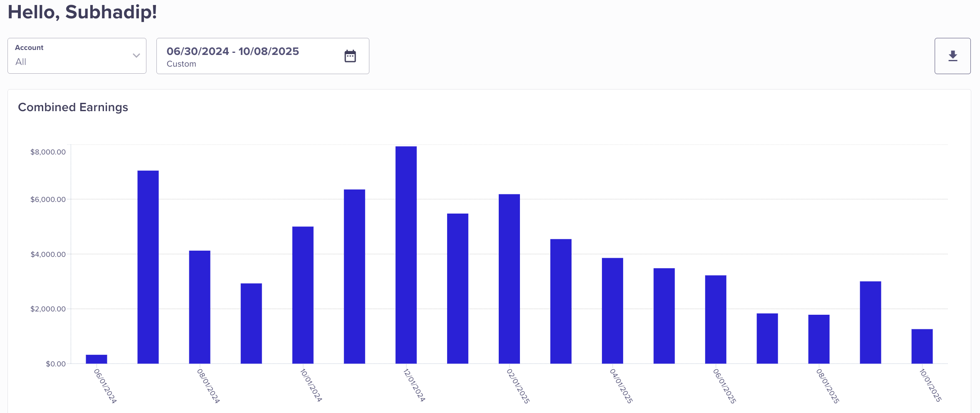Image resolution: width=980 pixels, height=413 pixels.
Task: Select the 10/01/2024 earnings bar
Action: pos(303,295)
